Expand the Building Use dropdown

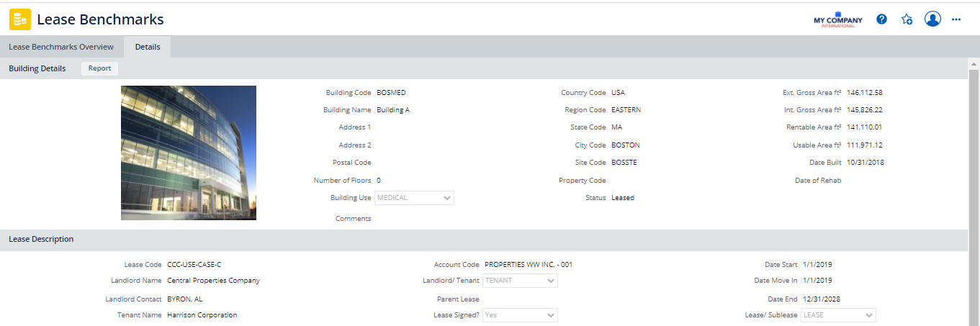[414, 198]
